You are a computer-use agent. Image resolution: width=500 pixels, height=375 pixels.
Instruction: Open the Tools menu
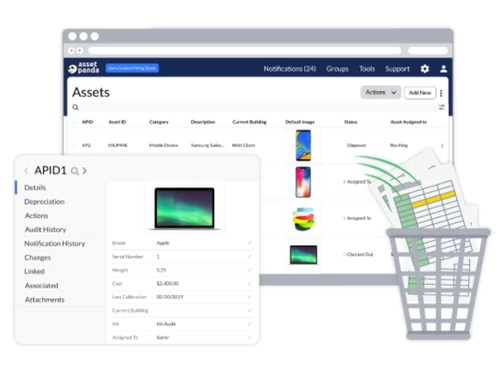click(x=367, y=69)
